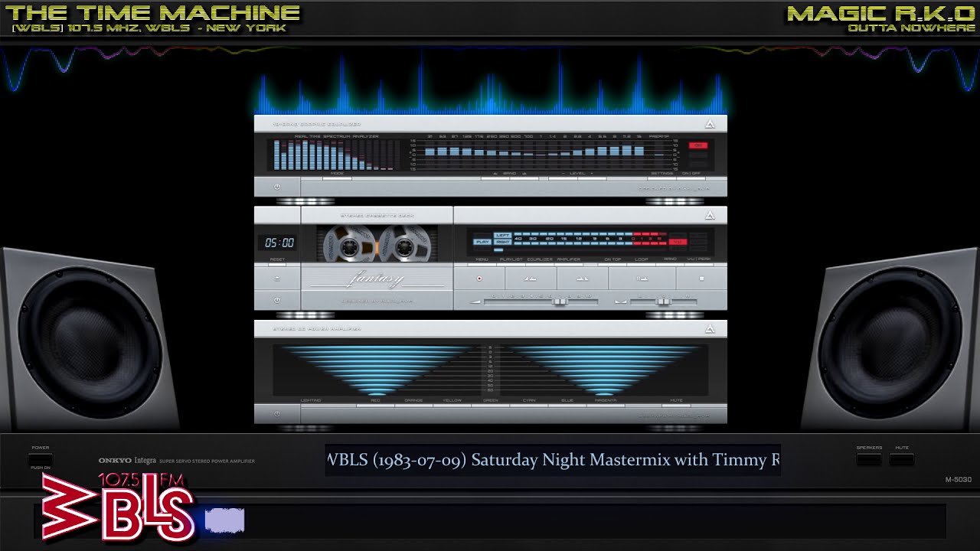
Task: Click the fast-forward button on cassette deck
Action: (x=582, y=279)
